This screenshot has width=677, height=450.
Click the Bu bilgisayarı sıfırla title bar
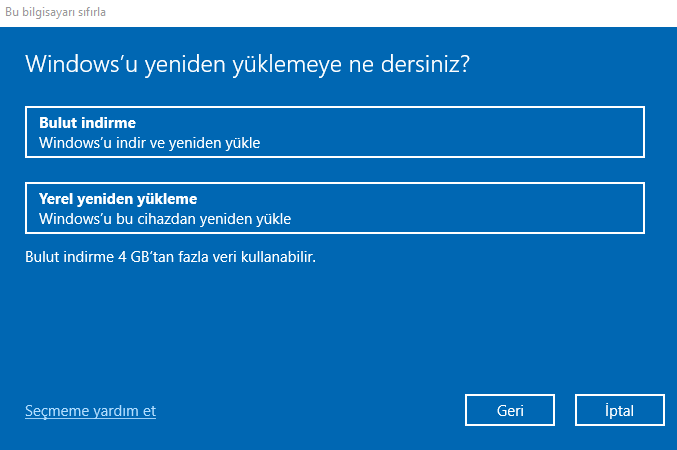56,13
